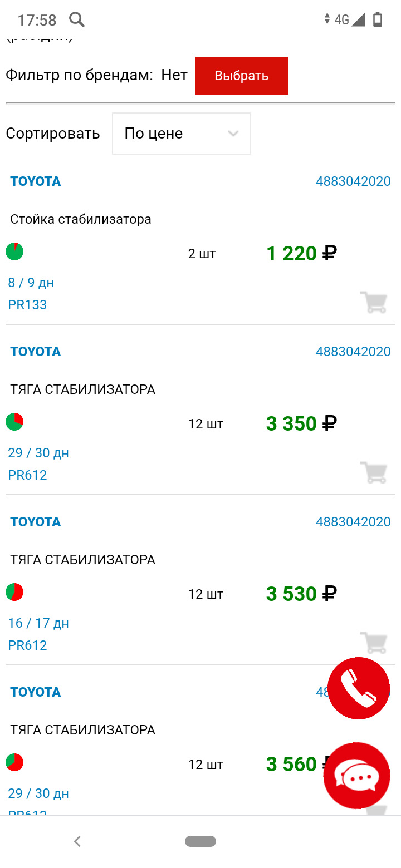The width and height of the screenshot is (401, 868).
Task: Open part number 4883042020 in first listing
Action: tap(353, 181)
